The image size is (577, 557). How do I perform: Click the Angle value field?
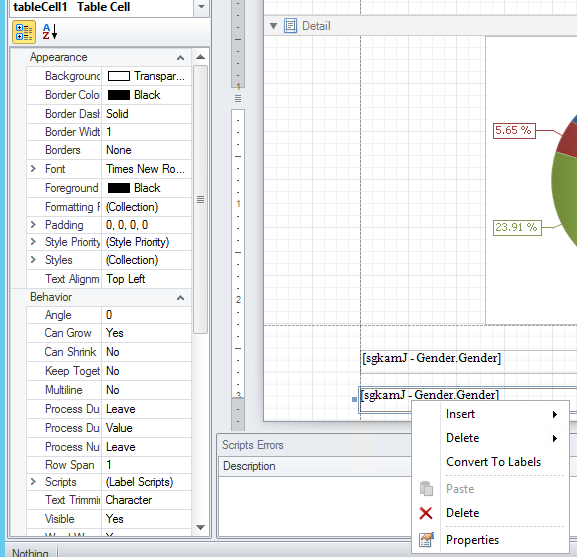point(146,315)
